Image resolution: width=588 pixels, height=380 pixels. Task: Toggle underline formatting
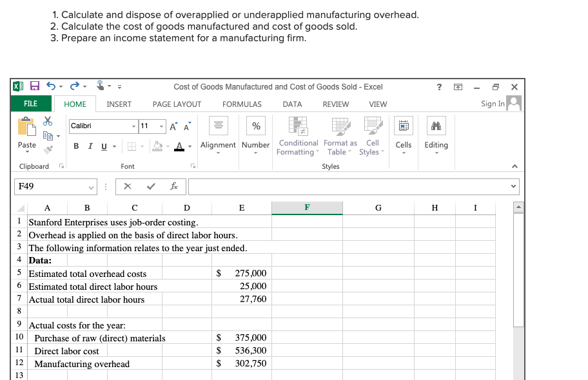point(103,146)
